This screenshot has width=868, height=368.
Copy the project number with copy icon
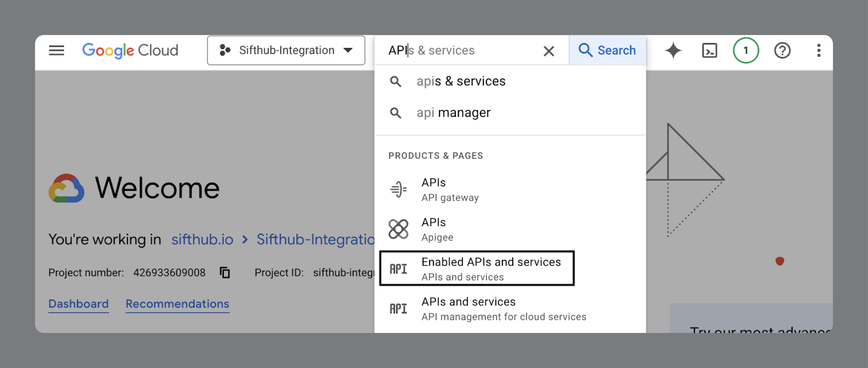click(225, 272)
